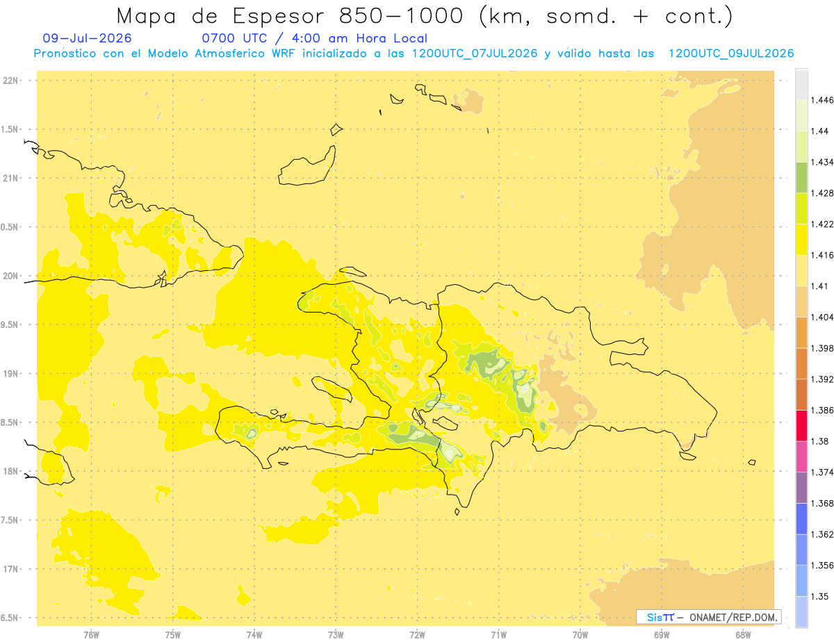Click the "18N" latitude label
The image size is (834, 644).
click(x=12, y=471)
